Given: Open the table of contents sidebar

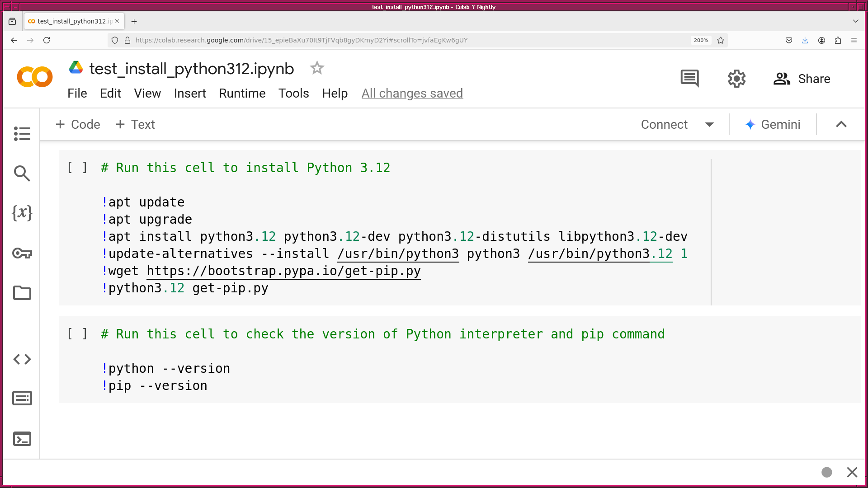Looking at the screenshot, I should pos(22,134).
